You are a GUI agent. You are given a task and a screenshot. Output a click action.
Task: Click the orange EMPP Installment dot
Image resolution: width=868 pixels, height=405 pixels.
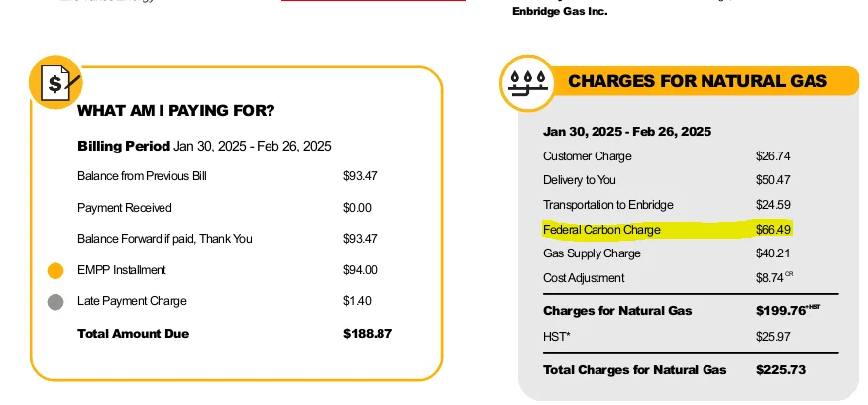click(x=55, y=270)
